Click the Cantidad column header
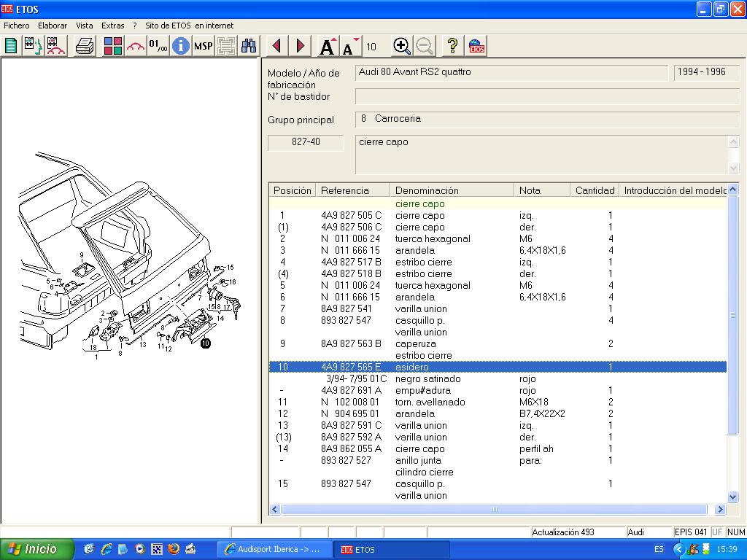747x560 pixels. pyautogui.click(x=595, y=190)
